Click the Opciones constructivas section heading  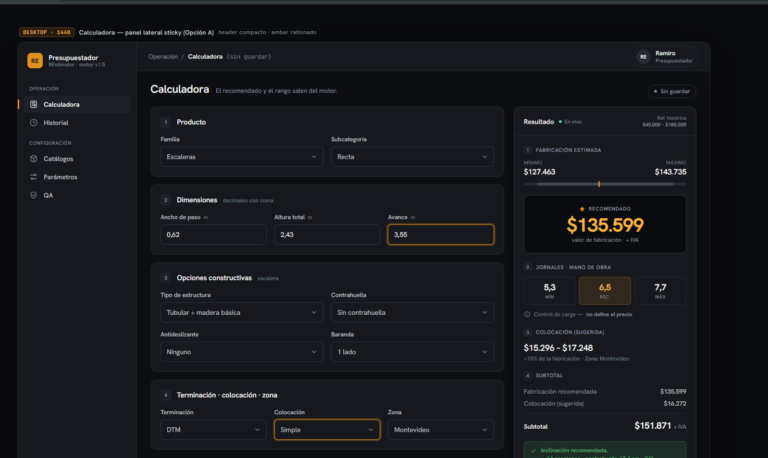pos(214,278)
